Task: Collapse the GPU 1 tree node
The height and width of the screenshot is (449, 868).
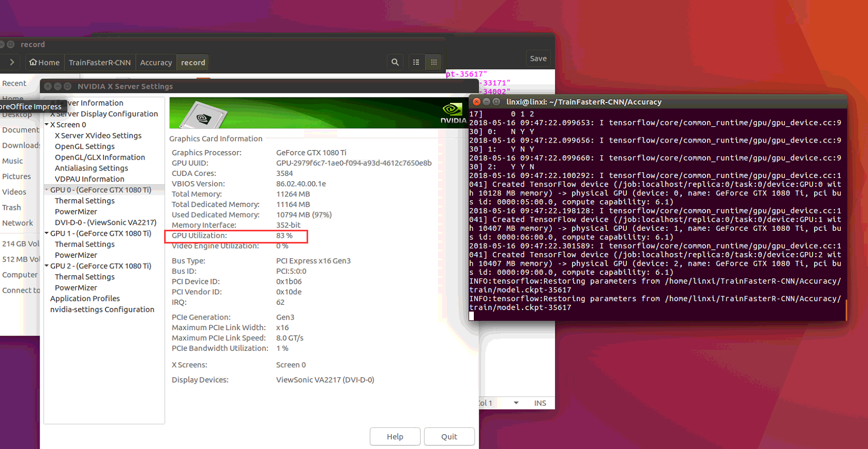Action: 47,233
